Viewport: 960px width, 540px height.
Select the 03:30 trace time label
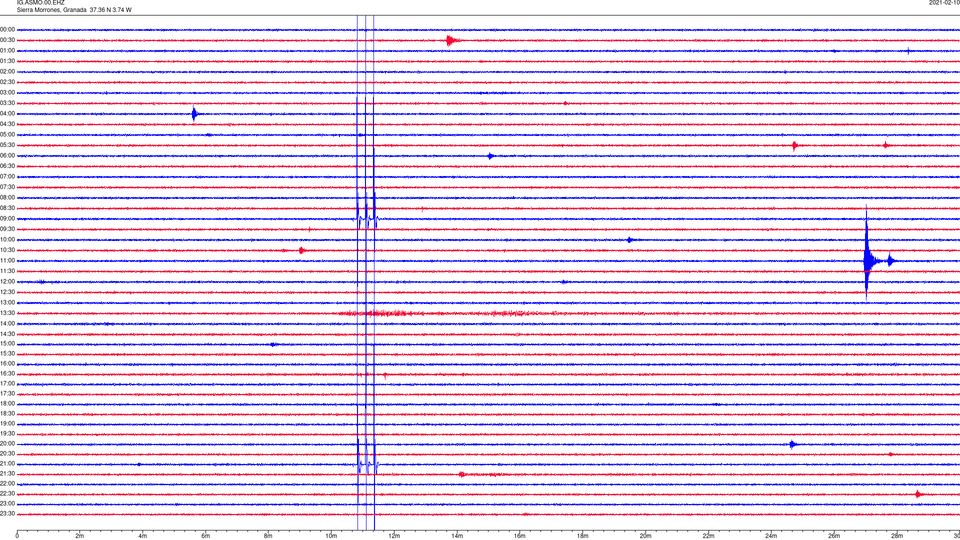click(x=7, y=103)
